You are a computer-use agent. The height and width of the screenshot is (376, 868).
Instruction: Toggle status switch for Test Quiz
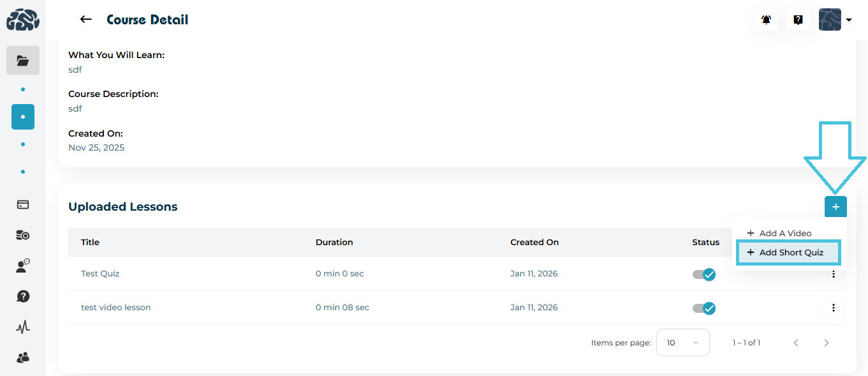coord(704,274)
